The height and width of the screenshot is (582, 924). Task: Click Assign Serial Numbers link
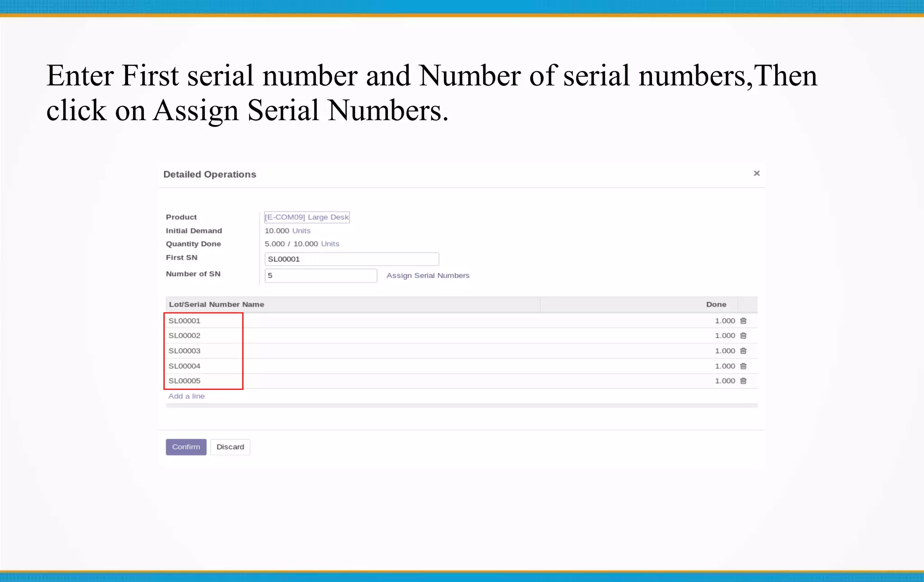click(x=428, y=275)
